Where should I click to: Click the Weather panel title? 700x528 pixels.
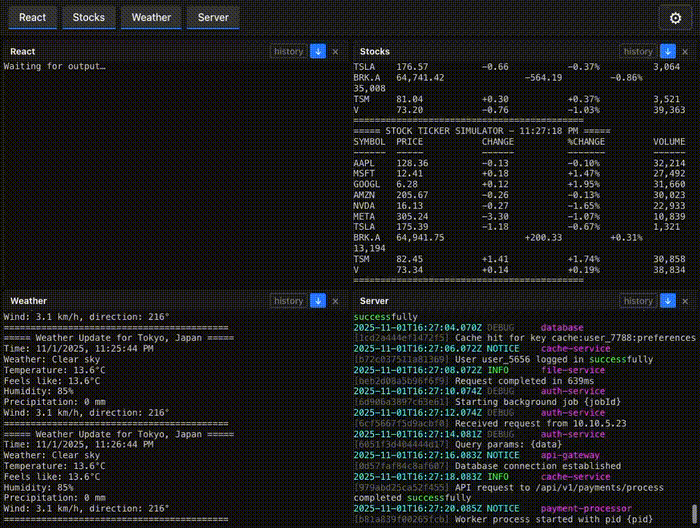coord(29,301)
